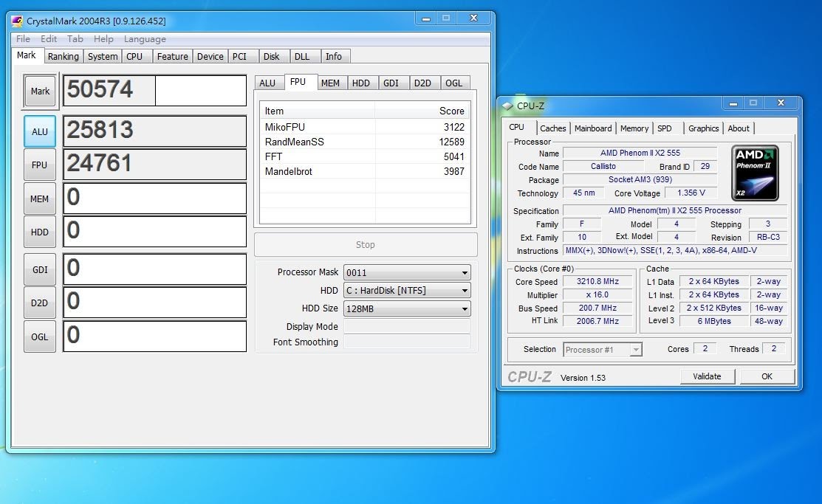Image resolution: width=822 pixels, height=504 pixels.
Task: Expand the HDD Size dropdown
Action: 407,308
